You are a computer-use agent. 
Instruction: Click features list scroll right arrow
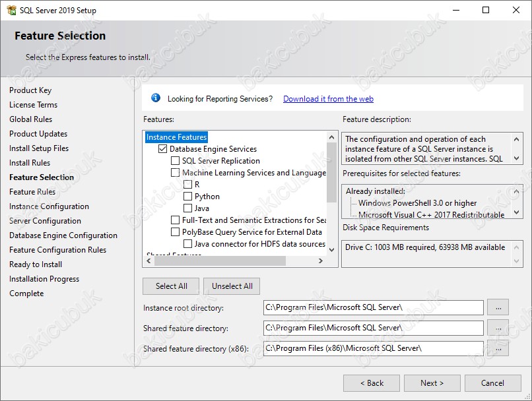click(x=321, y=261)
